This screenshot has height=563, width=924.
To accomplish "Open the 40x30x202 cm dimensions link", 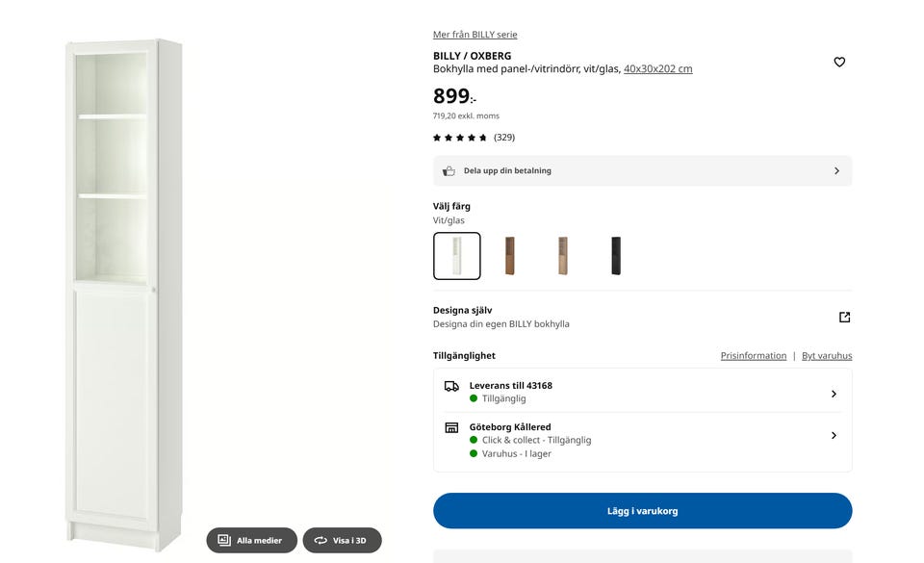I will pos(658,69).
